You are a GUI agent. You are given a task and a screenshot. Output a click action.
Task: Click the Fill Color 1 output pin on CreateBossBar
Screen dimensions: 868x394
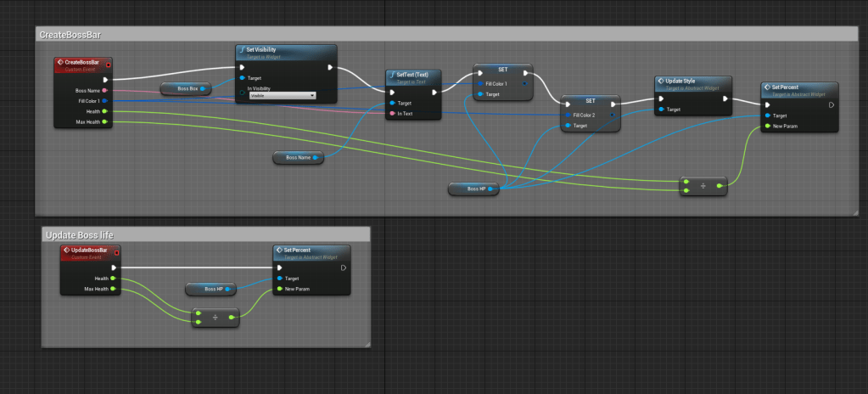tap(104, 101)
